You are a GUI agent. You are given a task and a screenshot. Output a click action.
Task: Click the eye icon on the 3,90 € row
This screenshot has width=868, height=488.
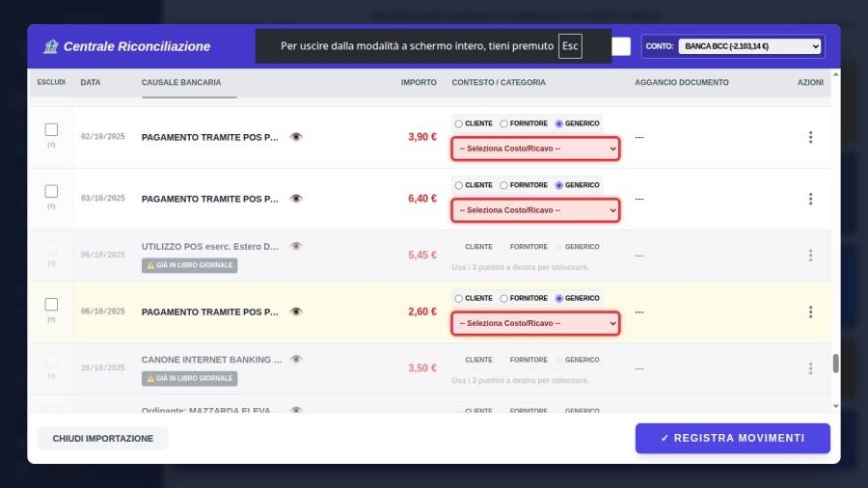(296, 137)
